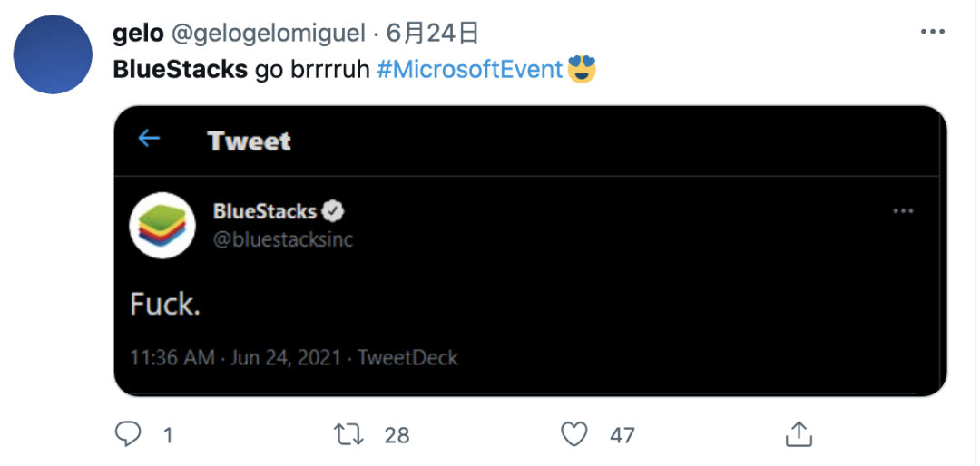
Task: Open the embedded BlueStacks tweet screenshot
Action: tap(530, 250)
